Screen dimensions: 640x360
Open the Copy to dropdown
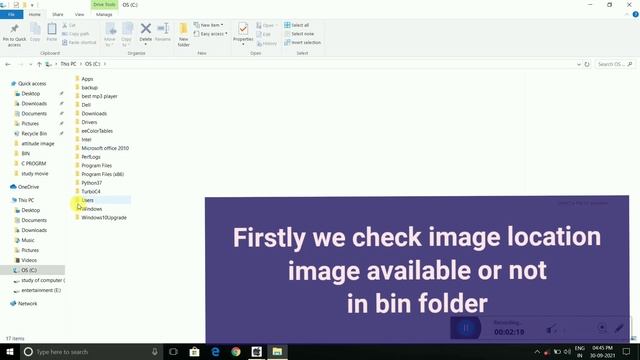127,34
